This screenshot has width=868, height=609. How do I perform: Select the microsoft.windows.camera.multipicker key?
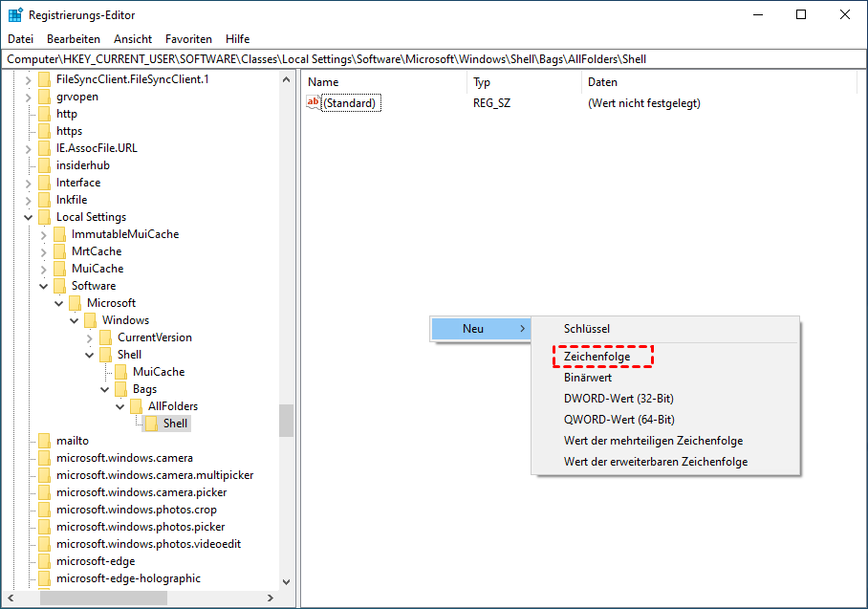click(155, 475)
